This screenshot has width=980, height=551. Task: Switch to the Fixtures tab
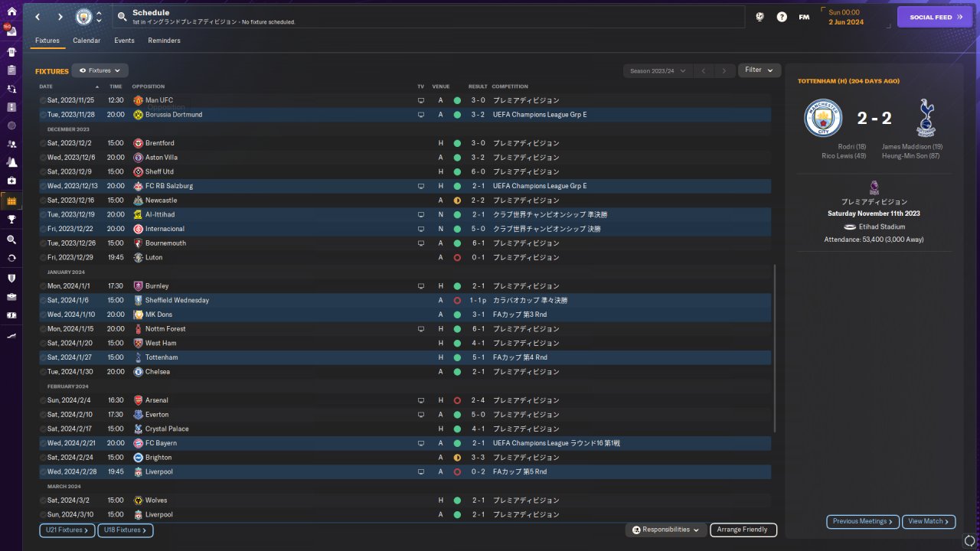(47, 41)
